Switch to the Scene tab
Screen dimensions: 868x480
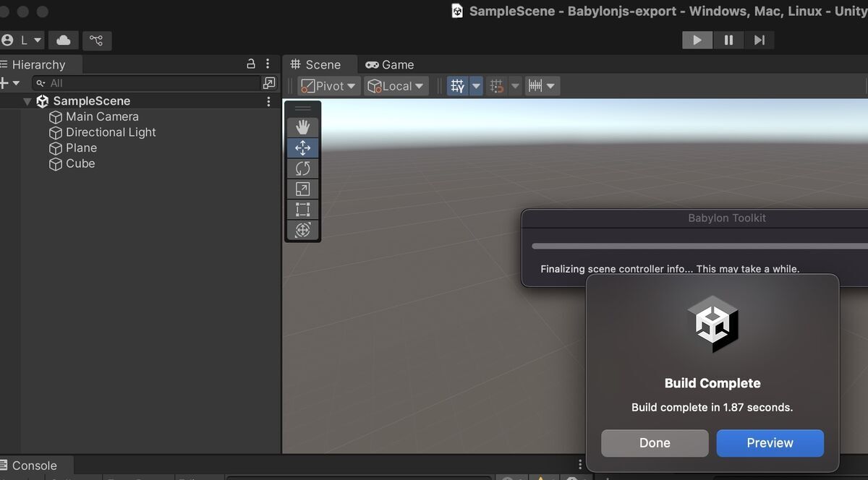point(316,64)
